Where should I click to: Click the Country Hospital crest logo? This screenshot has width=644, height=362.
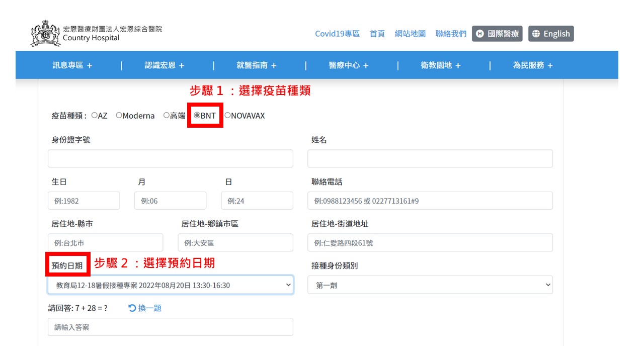click(x=45, y=34)
